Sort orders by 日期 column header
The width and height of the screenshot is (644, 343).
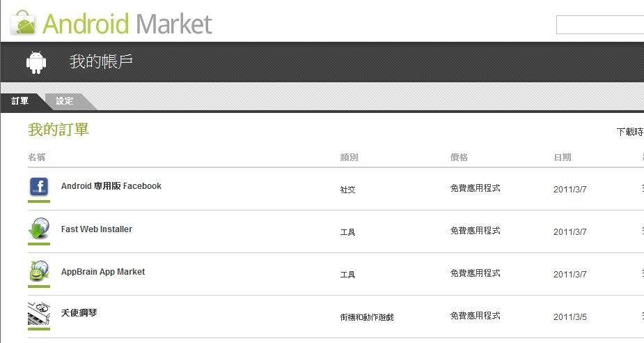[563, 157]
